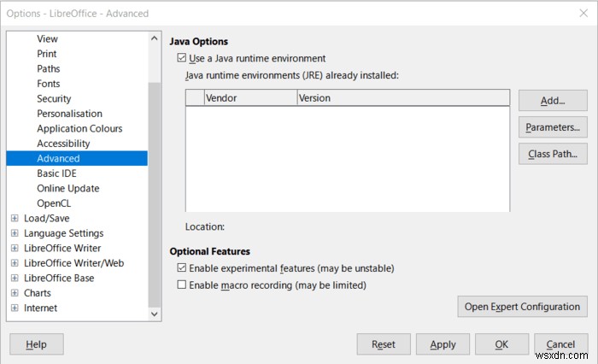
Task: Select the Language Settings category label
Action: tap(64, 233)
